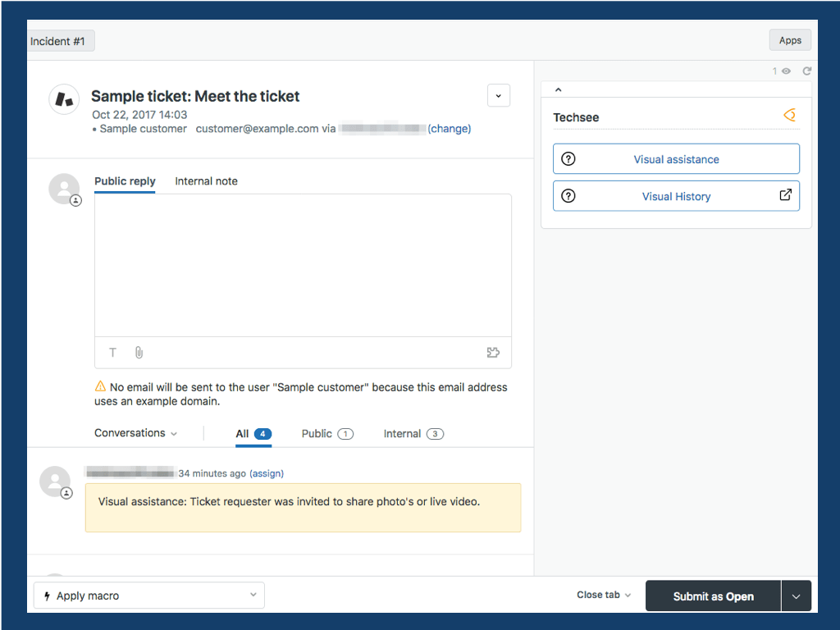The height and width of the screenshot is (630, 840).
Task: Click the Techsee orange eye logo icon
Action: (790, 115)
